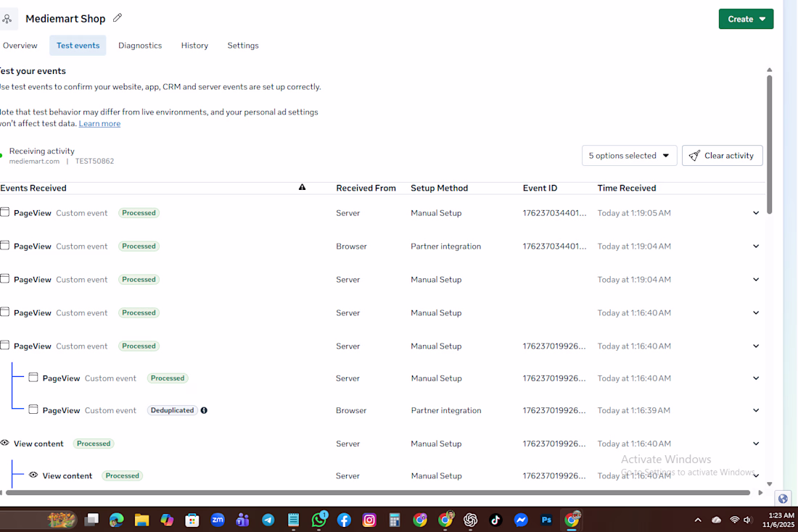Viewport: 798px width, 532px height.
Task: Click eye icon of nested View content row
Action: point(33,475)
